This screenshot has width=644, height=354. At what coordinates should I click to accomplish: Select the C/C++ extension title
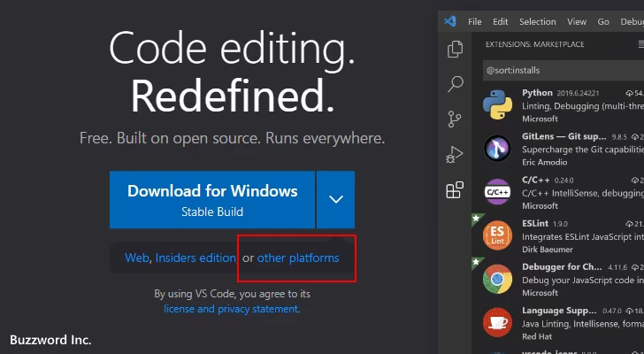pos(535,180)
